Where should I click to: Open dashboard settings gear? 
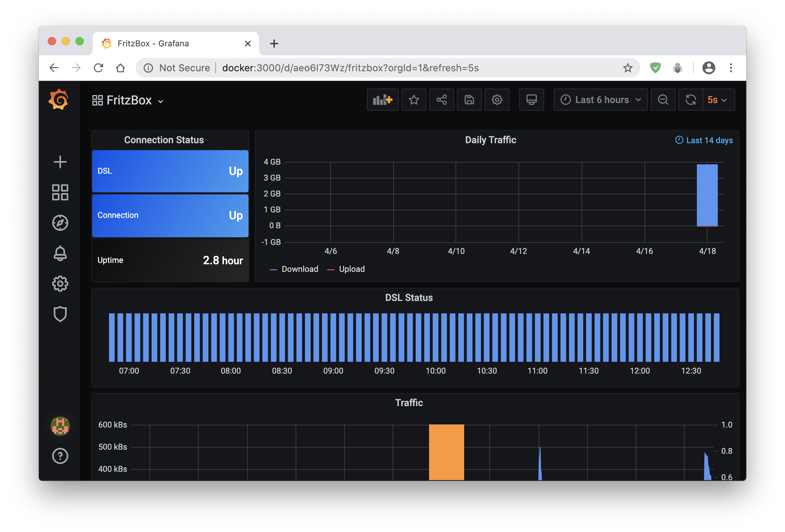pos(497,100)
